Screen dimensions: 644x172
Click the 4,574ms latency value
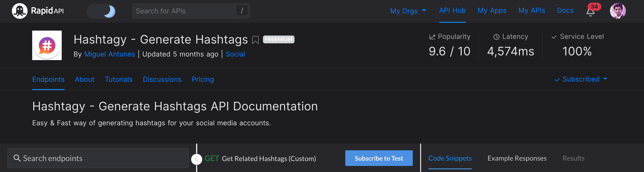click(x=511, y=51)
